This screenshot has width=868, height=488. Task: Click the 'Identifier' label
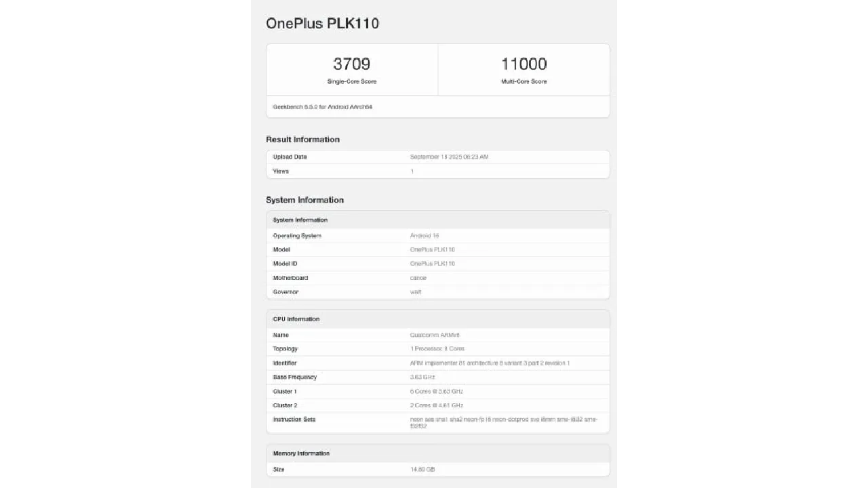(285, 363)
